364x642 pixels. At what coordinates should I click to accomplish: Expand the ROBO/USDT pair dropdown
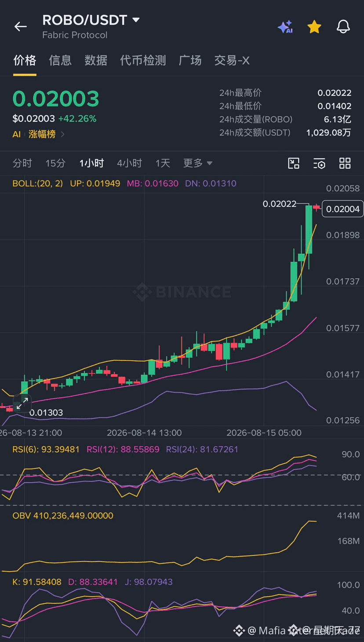pyautogui.click(x=136, y=20)
